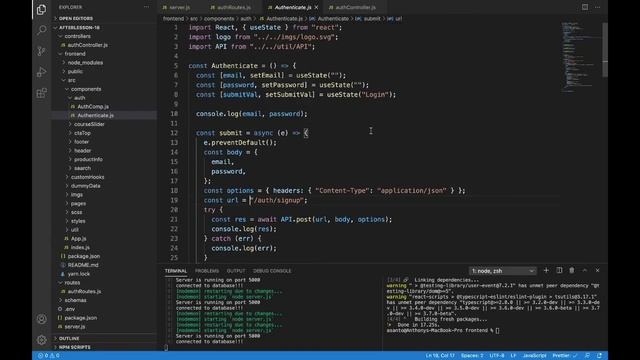This screenshot has width=640, height=360.
Task: Open authRoutes.js in the explorer tree
Action: click(84, 291)
